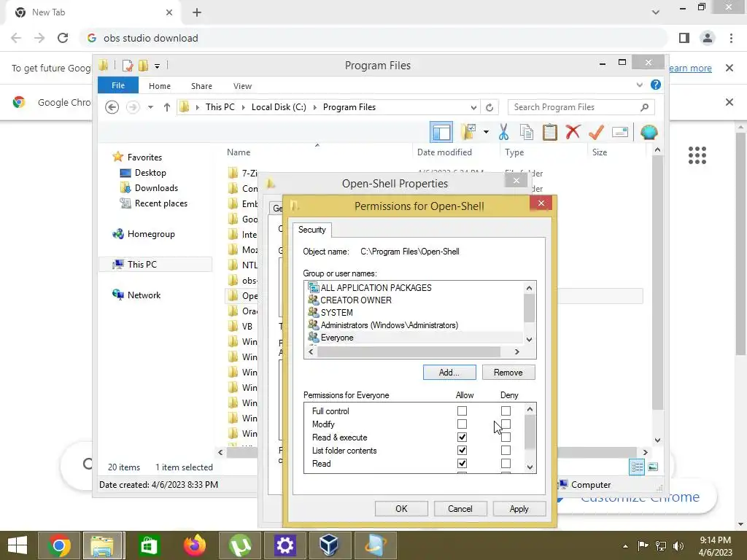Expand the Explorer ribbon chevron
This screenshot has width=747, height=560.
click(x=639, y=85)
